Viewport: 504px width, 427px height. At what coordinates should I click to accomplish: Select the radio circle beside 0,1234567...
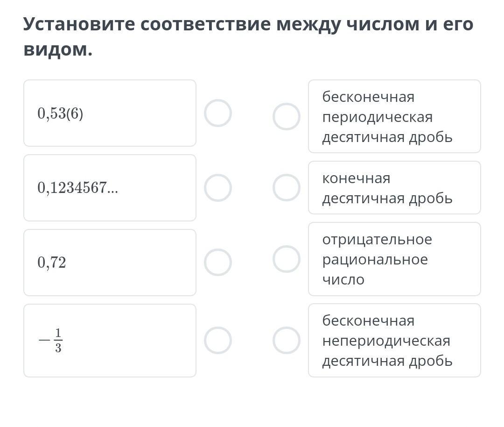click(x=218, y=188)
